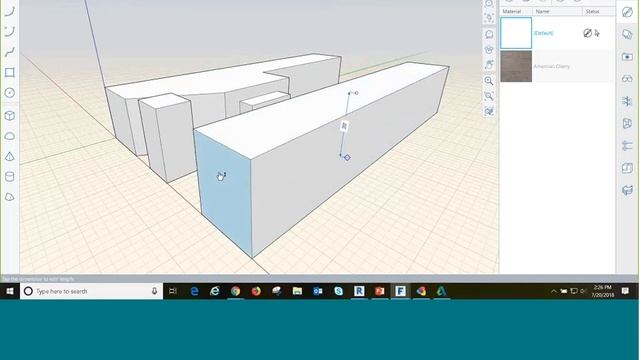Open Internet Explorer from taskbar
Screen dimensions: 640x360
click(215, 291)
